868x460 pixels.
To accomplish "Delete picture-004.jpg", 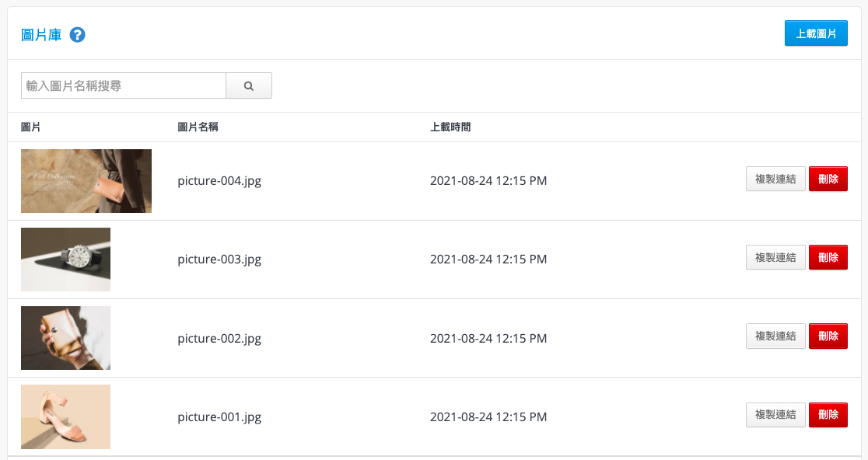I will click(x=828, y=179).
